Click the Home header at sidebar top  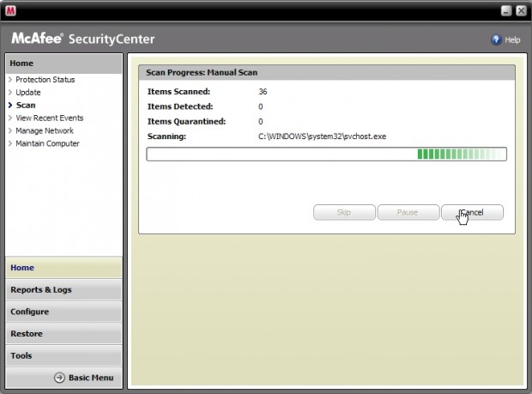coord(63,64)
